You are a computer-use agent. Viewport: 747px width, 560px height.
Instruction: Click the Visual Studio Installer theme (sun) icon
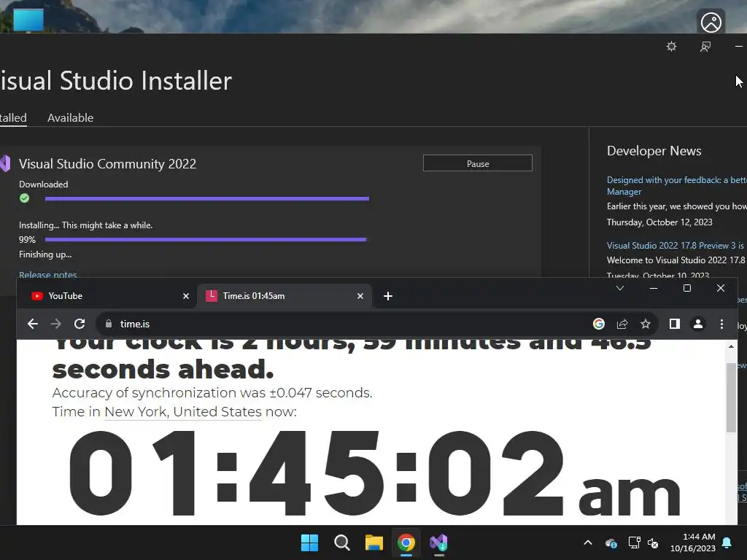coord(671,47)
